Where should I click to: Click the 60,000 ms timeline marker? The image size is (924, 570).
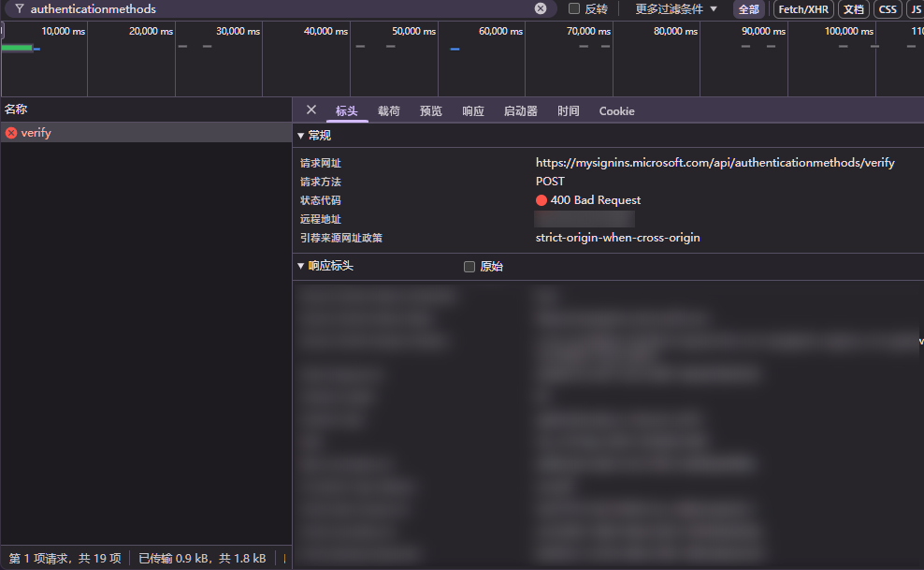pos(501,31)
